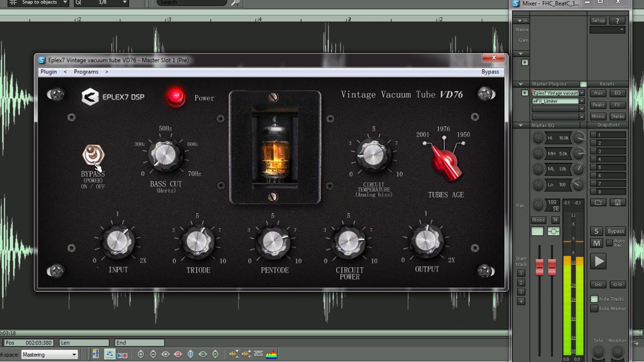Select mixer snapshot 5

[608, 167]
